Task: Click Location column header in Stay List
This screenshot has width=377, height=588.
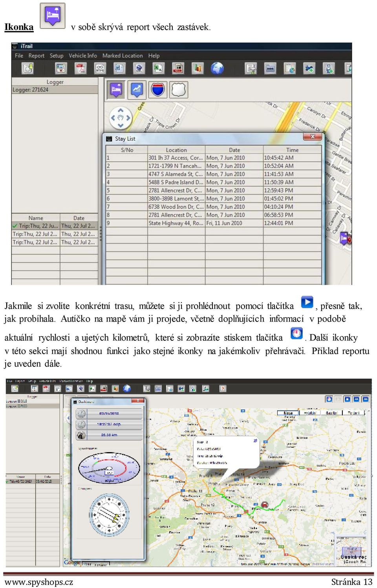Action: (x=176, y=150)
